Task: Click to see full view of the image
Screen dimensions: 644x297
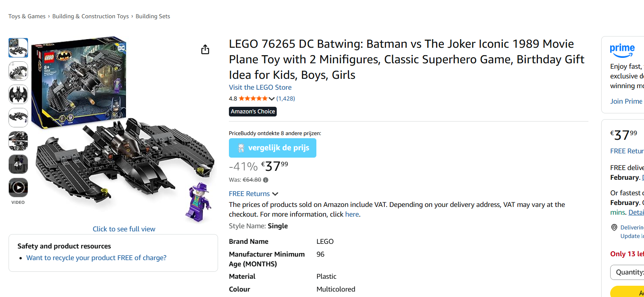Action: (x=124, y=229)
